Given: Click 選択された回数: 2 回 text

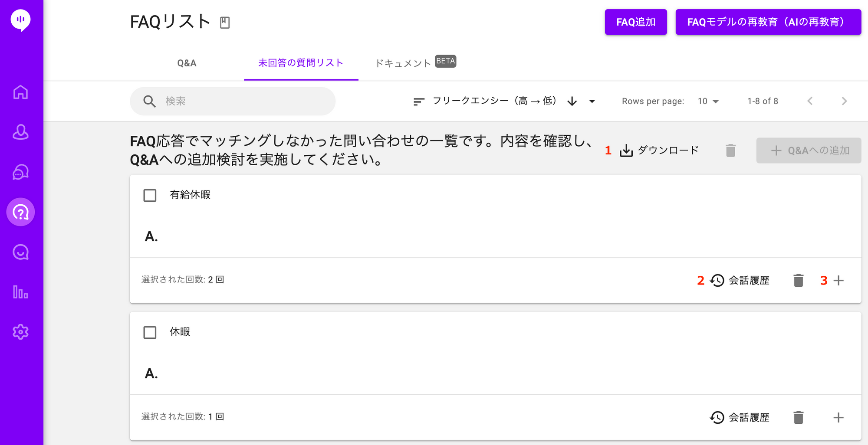Looking at the screenshot, I should click(x=183, y=280).
